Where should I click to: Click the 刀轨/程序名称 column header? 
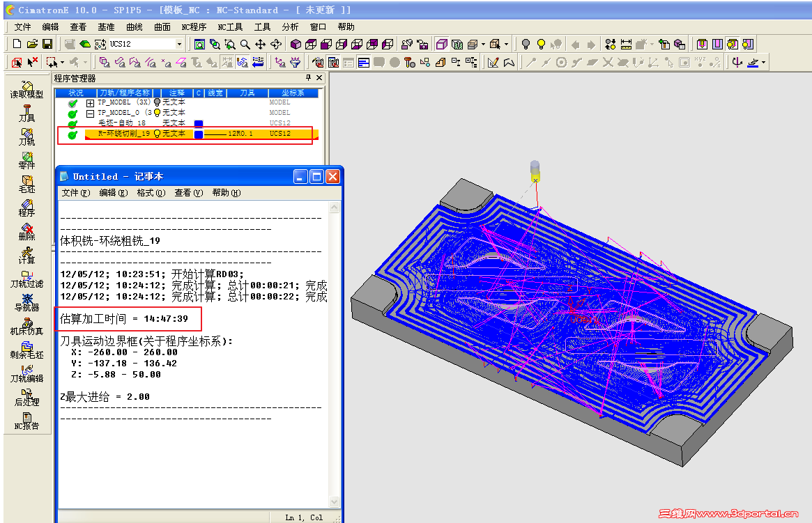pos(125,93)
